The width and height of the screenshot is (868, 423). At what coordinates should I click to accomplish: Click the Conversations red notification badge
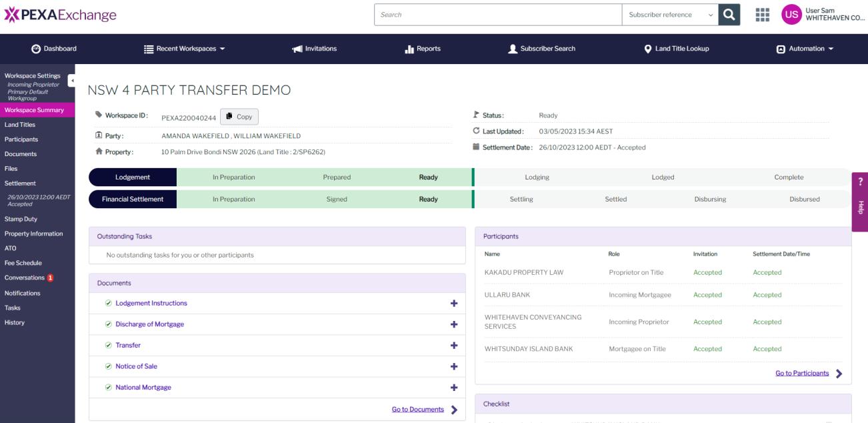click(x=50, y=278)
